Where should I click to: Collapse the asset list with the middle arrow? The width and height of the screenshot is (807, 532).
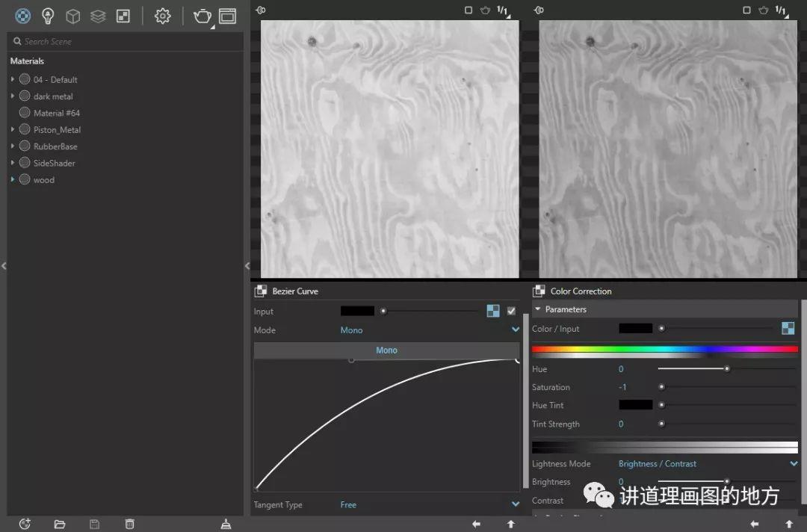pyautogui.click(x=247, y=266)
